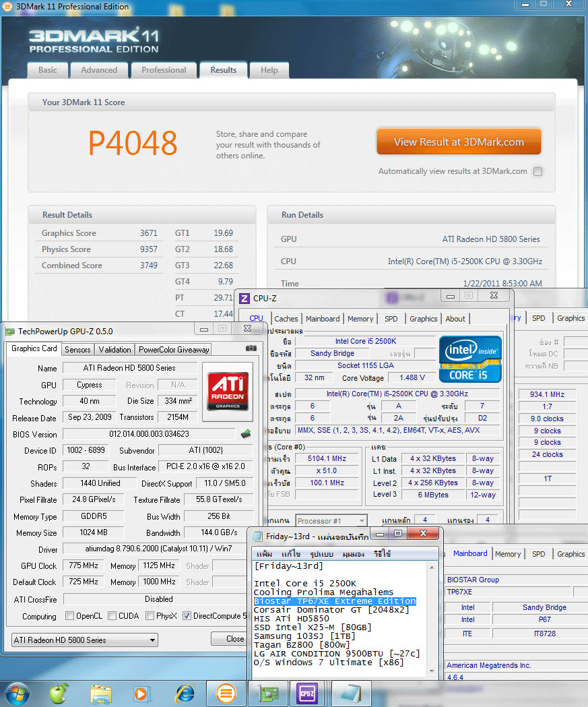The width and height of the screenshot is (588, 707).
Task: Click Memory tab in background Mainboard CPU-Z window
Action: coord(508,554)
